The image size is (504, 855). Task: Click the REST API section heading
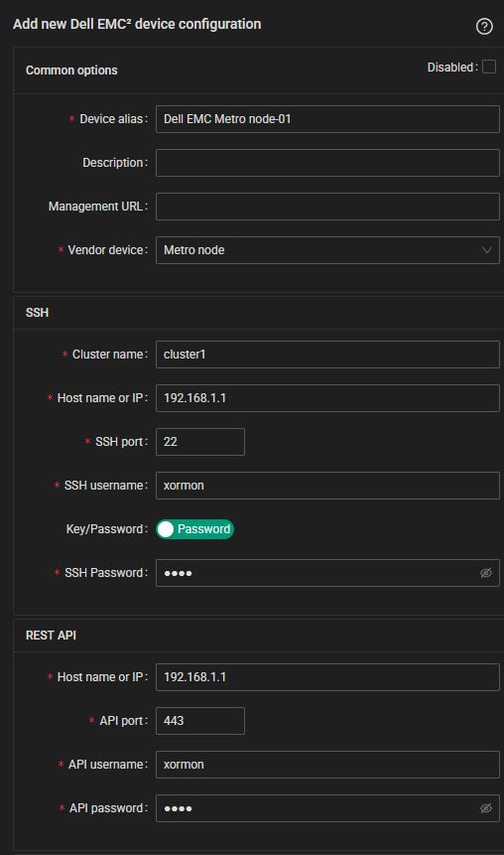[51, 636]
